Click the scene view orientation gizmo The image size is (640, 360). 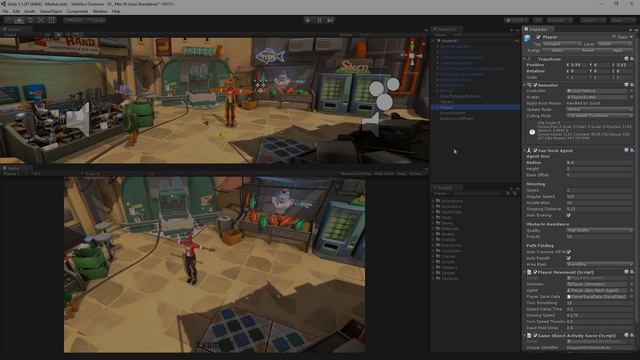pyautogui.click(x=411, y=56)
